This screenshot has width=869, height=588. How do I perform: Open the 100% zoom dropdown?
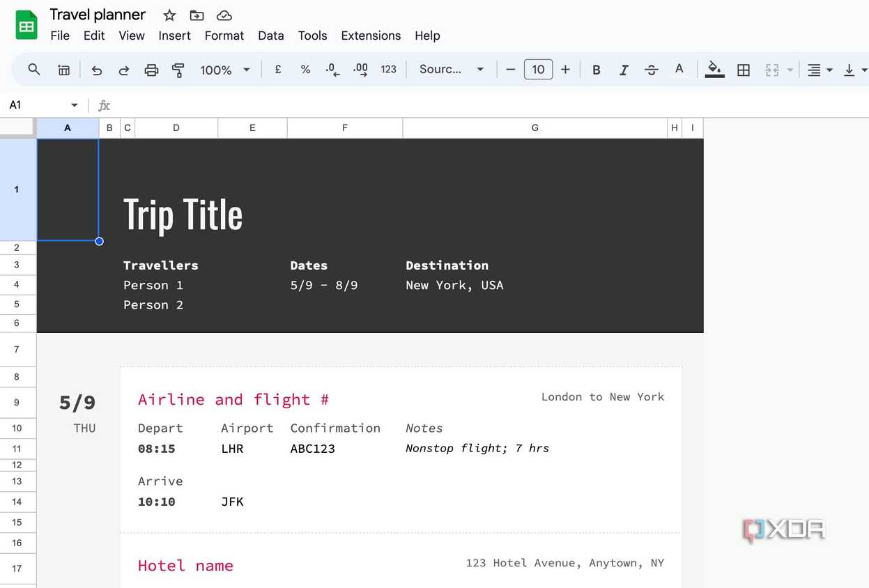coord(225,70)
